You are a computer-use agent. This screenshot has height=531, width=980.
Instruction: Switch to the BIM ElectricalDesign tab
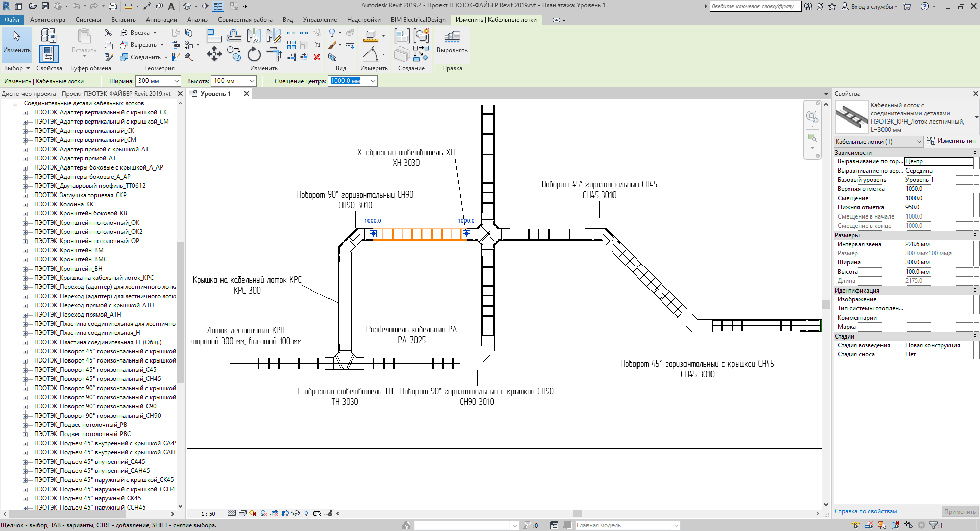(x=418, y=20)
